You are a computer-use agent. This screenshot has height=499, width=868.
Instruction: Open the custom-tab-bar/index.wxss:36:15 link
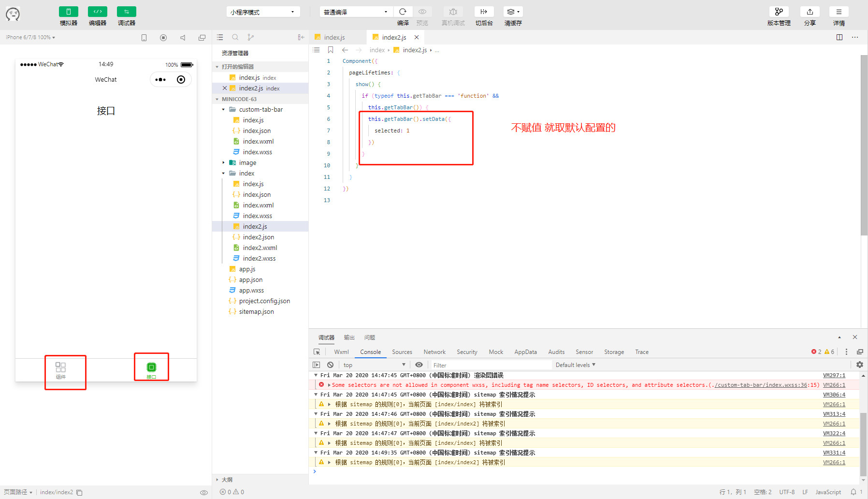(x=767, y=385)
